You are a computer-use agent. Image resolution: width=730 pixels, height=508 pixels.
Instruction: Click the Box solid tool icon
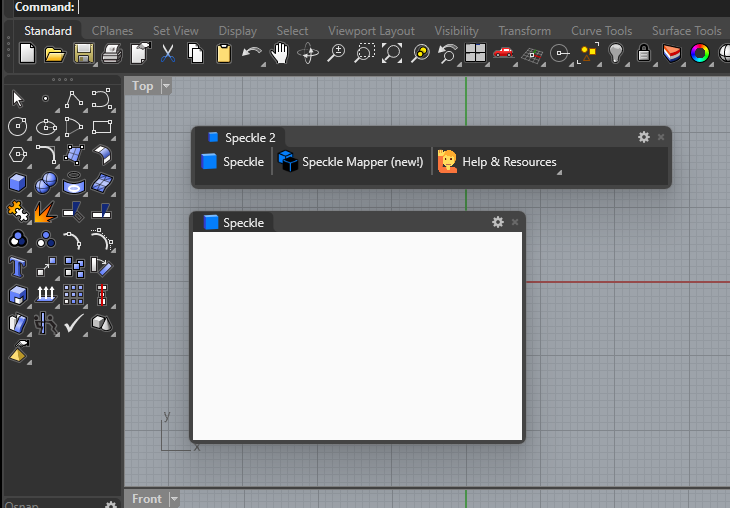click(x=18, y=183)
